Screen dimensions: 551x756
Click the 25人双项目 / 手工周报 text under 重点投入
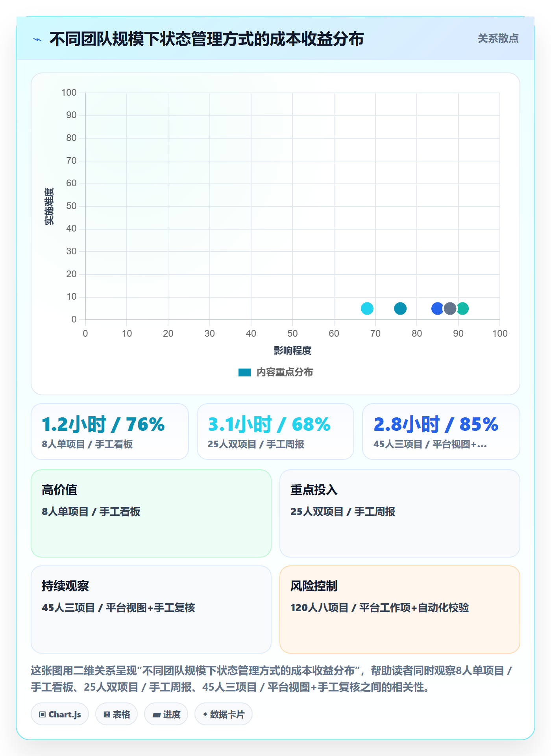[343, 511]
